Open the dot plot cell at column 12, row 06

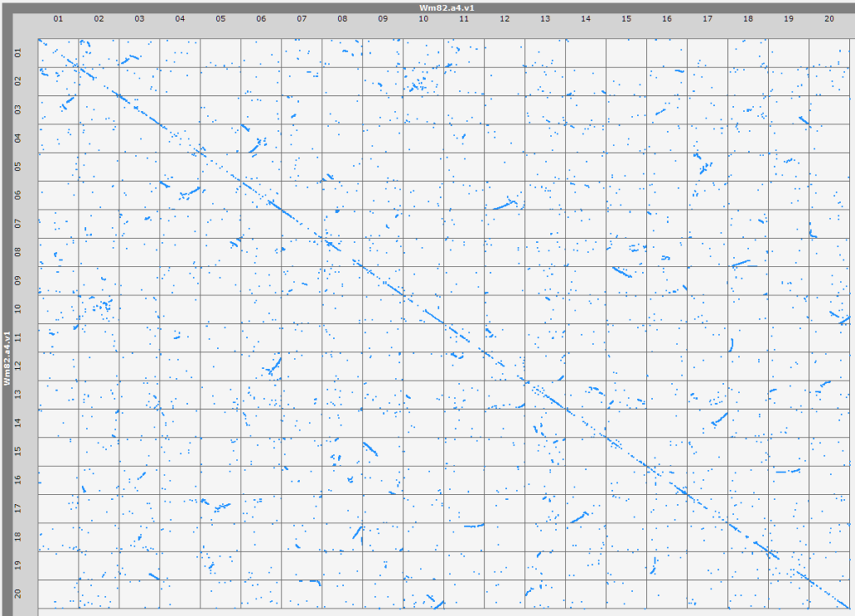[505, 195]
